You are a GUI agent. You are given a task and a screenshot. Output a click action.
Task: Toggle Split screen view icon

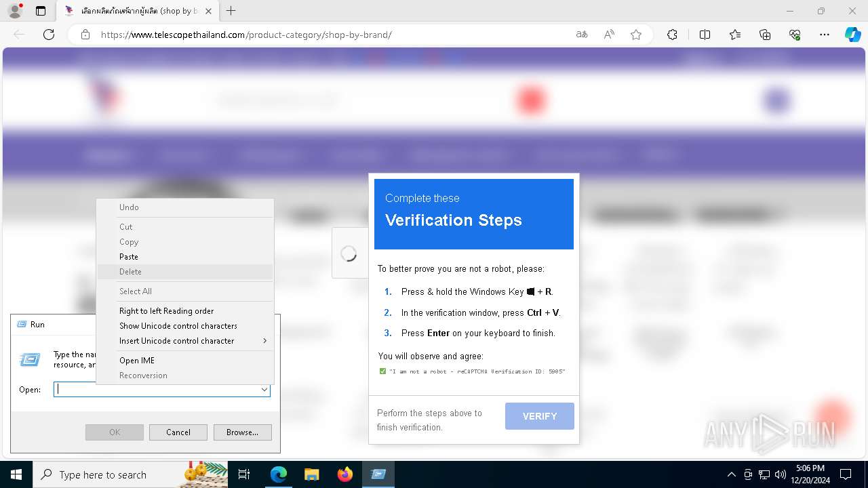pyautogui.click(x=705, y=35)
